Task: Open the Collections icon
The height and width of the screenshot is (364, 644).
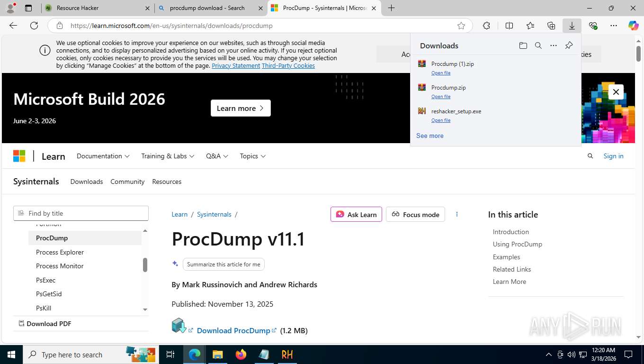Action: click(551, 26)
